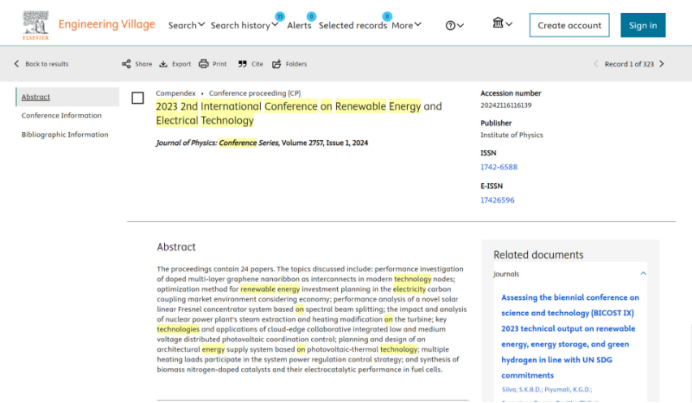Open the institution building icon menu
The height and width of the screenshot is (403, 692).
pyautogui.click(x=502, y=23)
